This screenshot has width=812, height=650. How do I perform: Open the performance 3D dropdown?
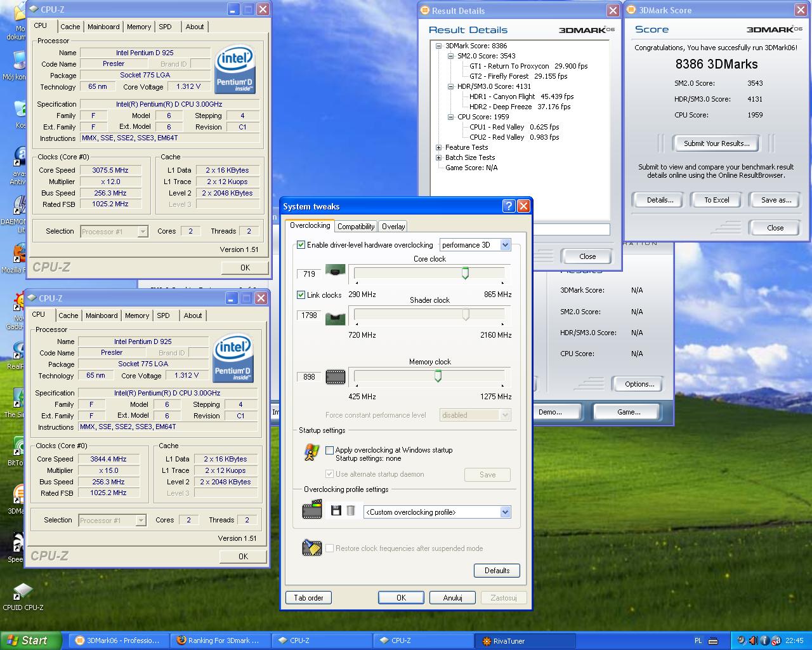[475, 244]
